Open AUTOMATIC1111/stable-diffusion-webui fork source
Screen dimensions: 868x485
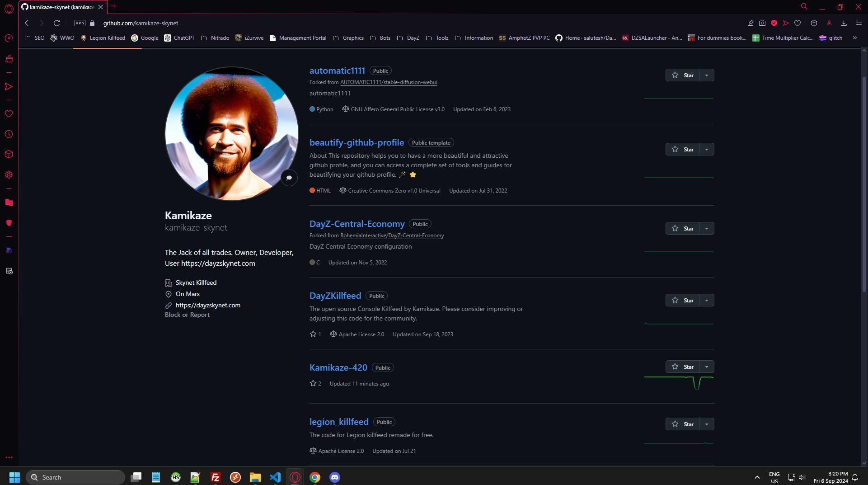coord(389,82)
